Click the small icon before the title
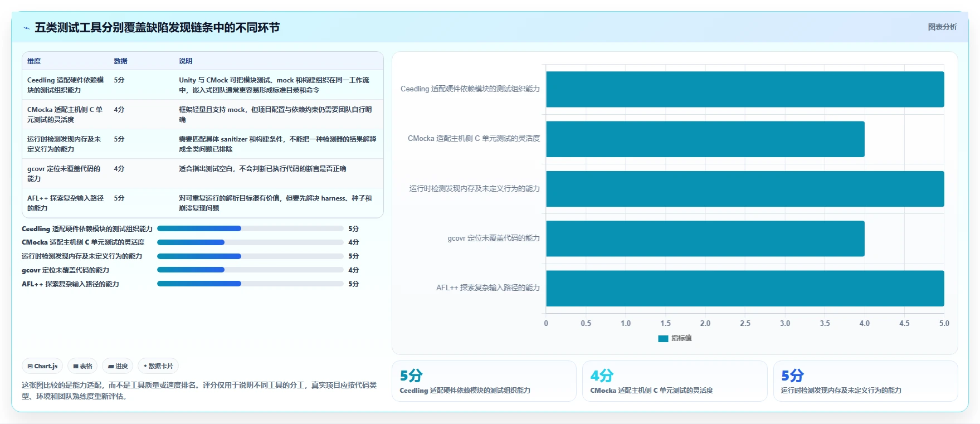 (26, 28)
